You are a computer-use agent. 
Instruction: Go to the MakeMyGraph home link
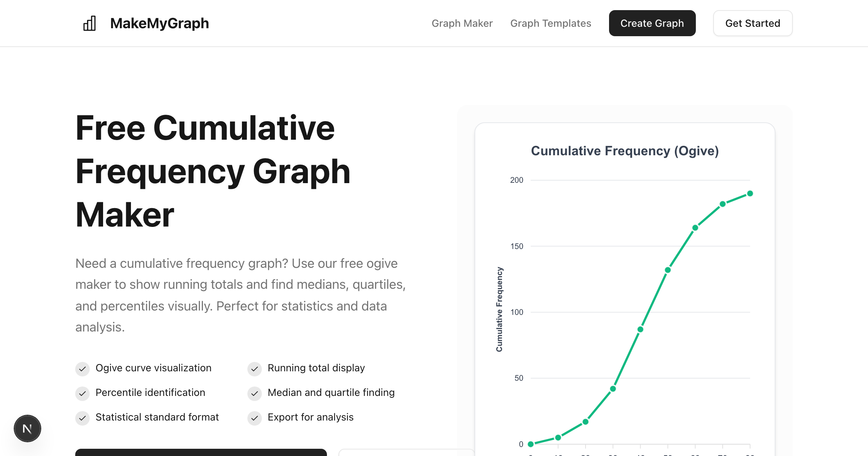159,24
